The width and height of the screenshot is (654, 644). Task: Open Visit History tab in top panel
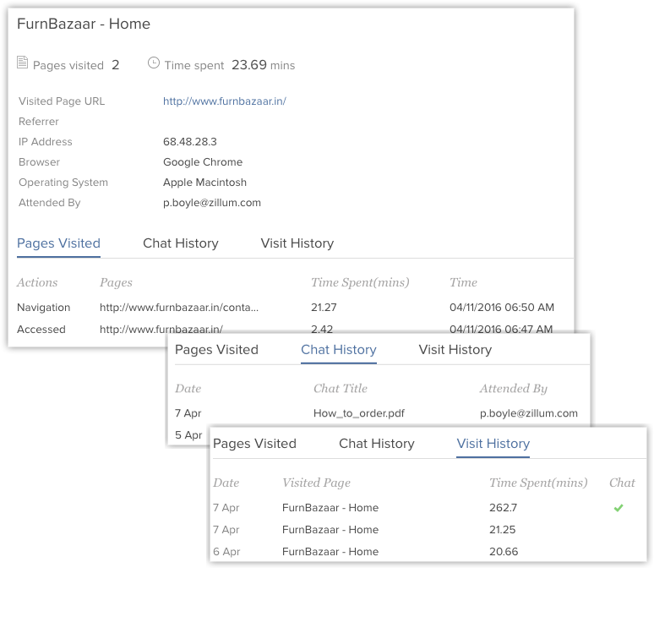(x=297, y=243)
